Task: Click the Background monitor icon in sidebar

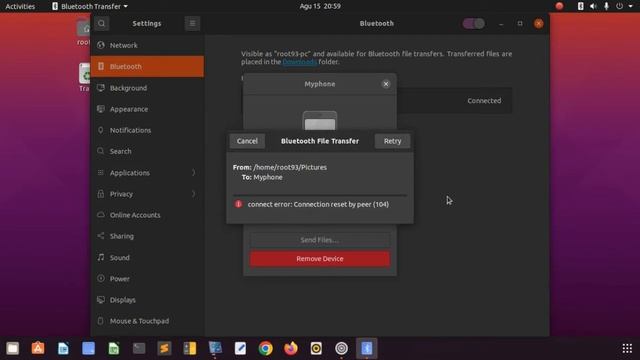Action: point(101,88)
